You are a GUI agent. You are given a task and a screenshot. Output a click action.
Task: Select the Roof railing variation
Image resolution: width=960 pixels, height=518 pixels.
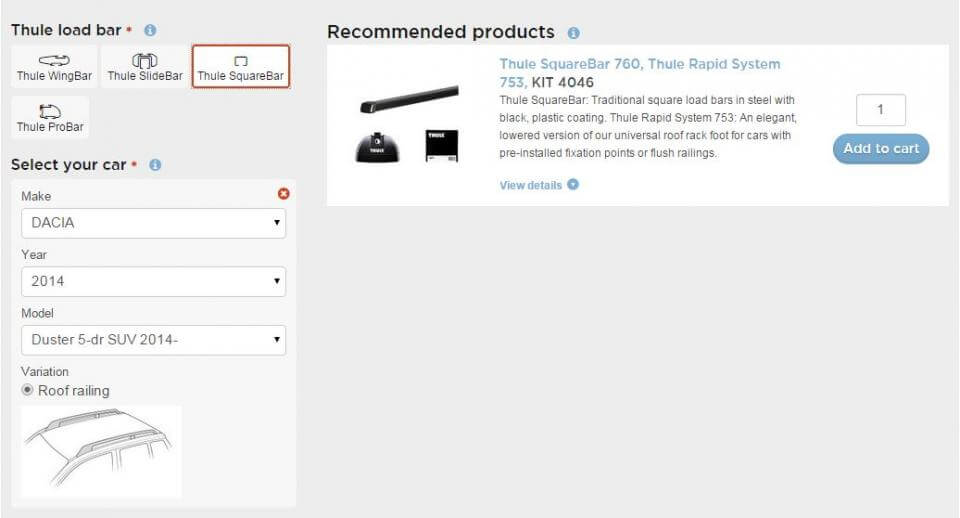[28, 390]
